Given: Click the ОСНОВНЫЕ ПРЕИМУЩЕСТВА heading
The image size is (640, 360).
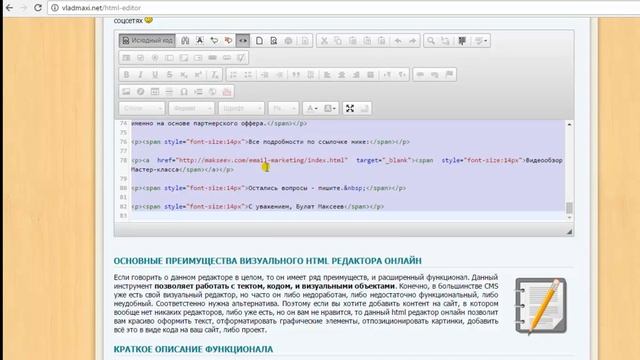Looking at the screenshot, I should [x=267, y=261].
